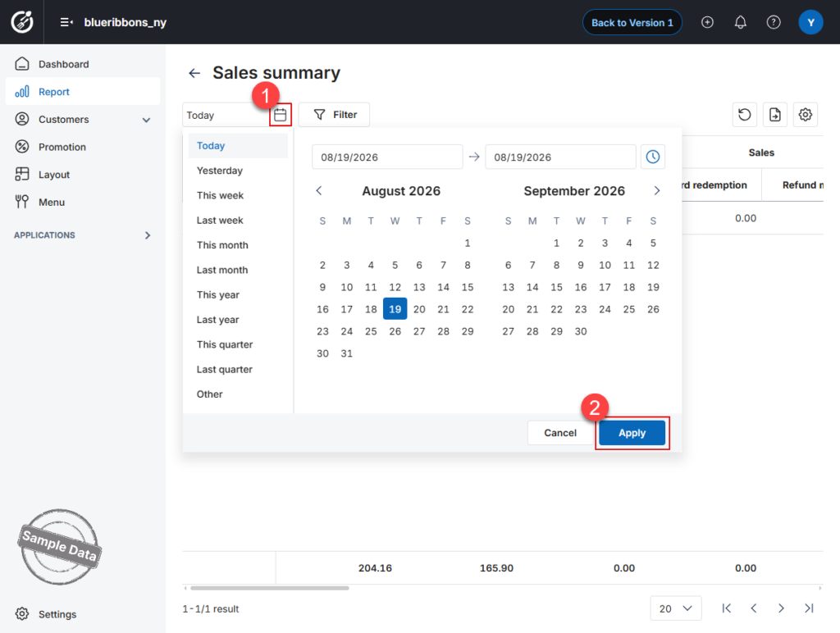Click Back to Version 1 button

pyautogui.click(x=632, y=22)
